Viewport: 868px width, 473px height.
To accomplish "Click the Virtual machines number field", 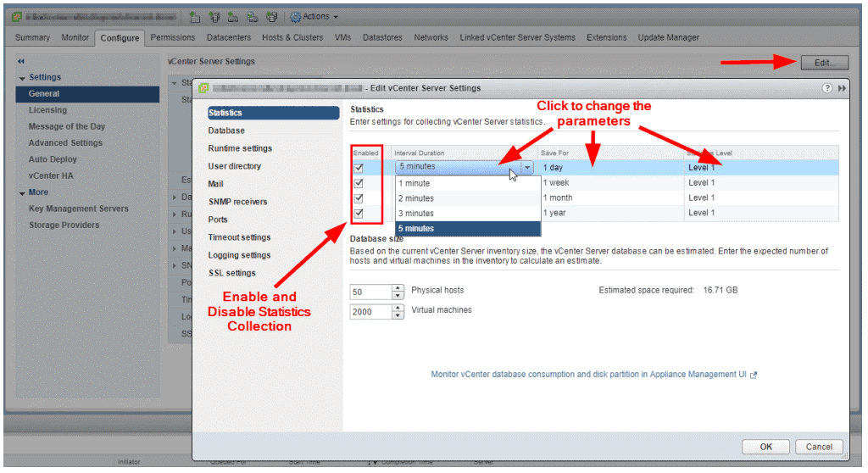I will pos(371,312).
